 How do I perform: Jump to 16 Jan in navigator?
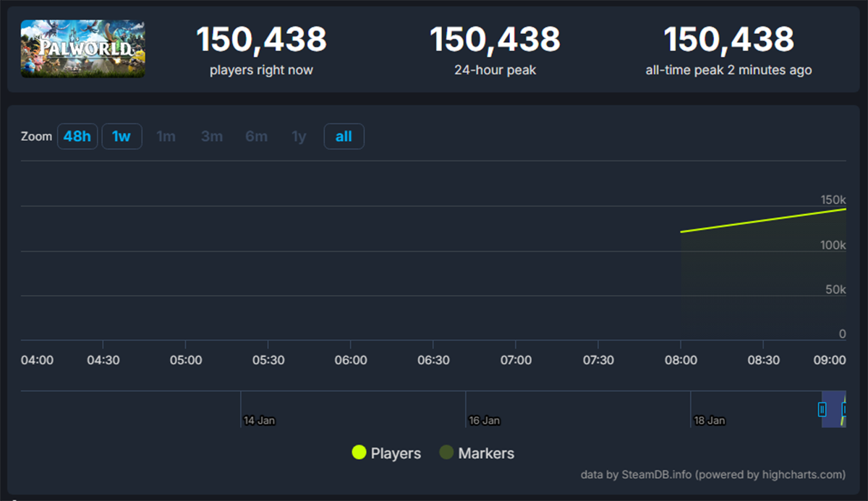[x=484, y=420]
